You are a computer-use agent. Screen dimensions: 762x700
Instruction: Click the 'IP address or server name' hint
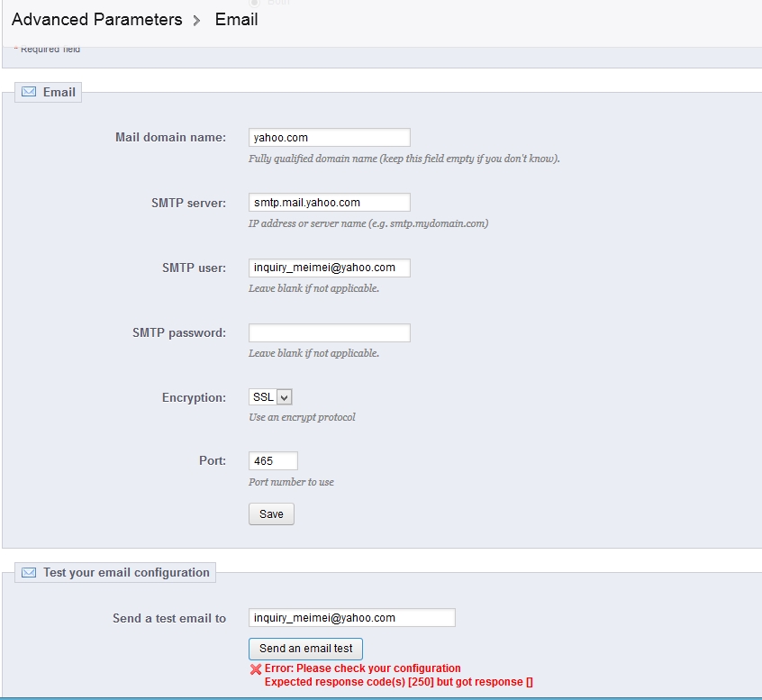click(368, 223)
